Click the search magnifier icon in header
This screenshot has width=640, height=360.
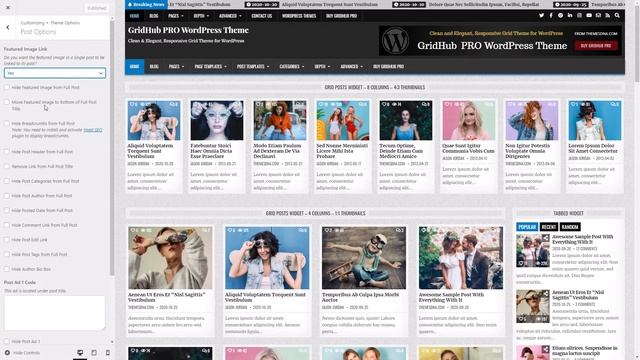pyautogui.click(x=617, y=16)
